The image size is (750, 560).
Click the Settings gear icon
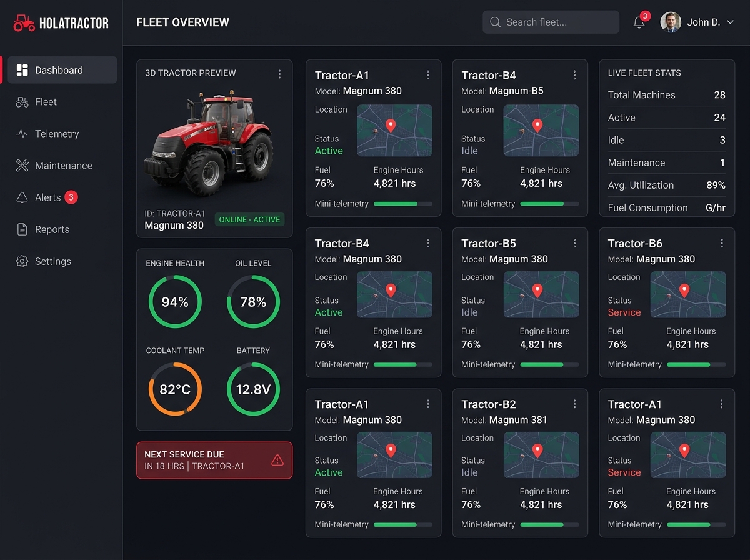point(22,261)
